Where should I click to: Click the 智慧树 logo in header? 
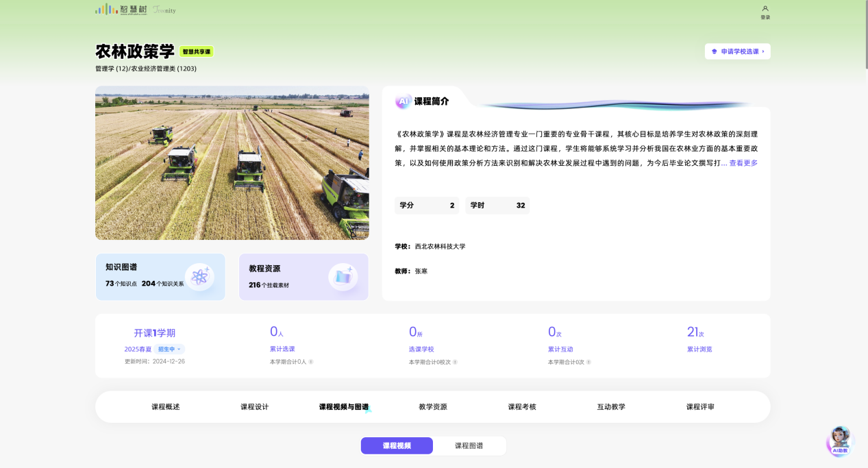(x=121, y=10)
